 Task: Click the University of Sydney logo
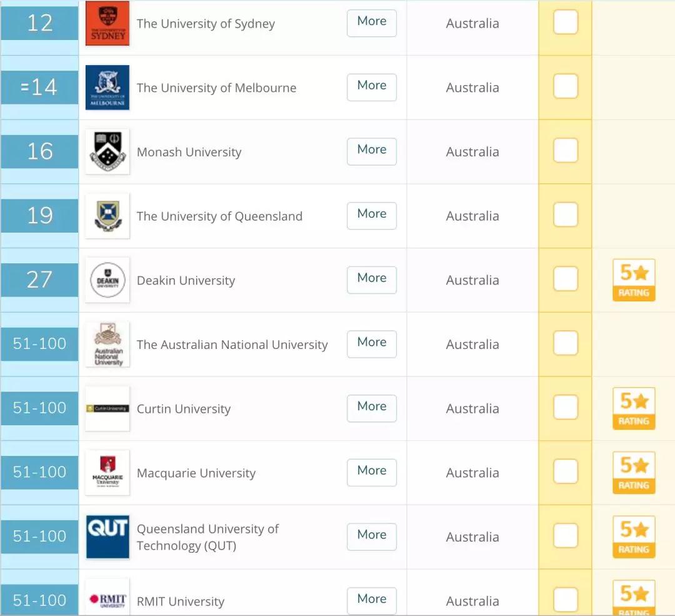point(107,24)
